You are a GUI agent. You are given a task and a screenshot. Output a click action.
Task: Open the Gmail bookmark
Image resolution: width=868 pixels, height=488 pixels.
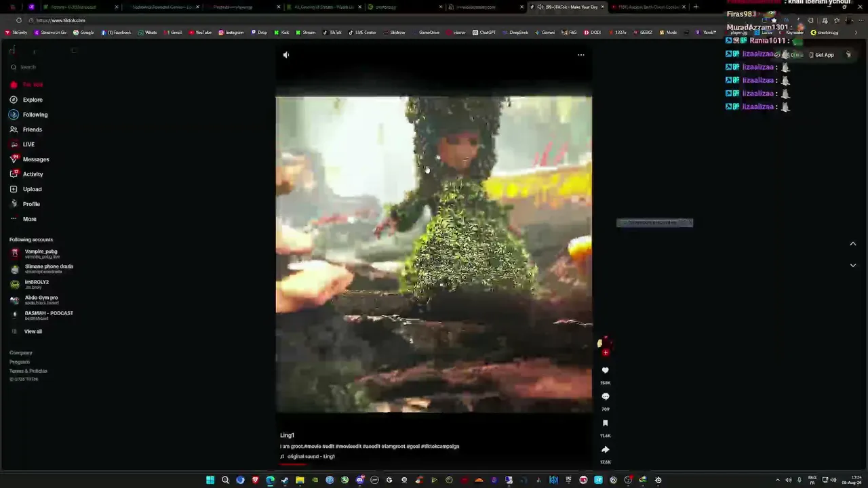pyautogui.click(x=173, y=33)
